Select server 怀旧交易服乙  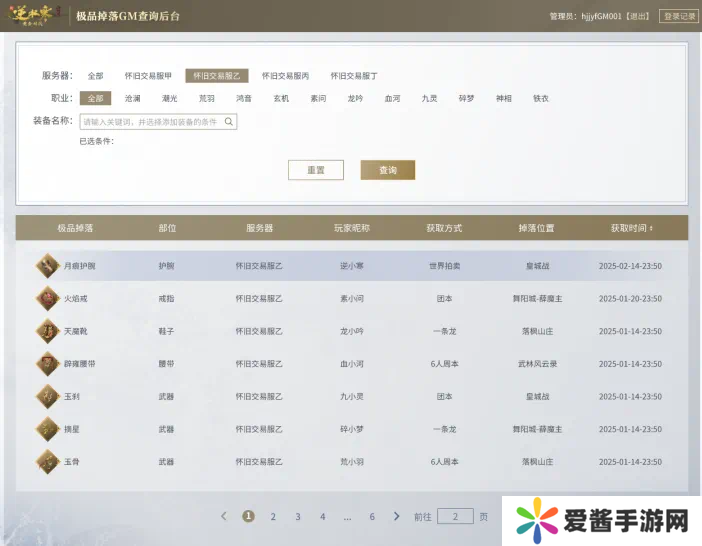217,76
